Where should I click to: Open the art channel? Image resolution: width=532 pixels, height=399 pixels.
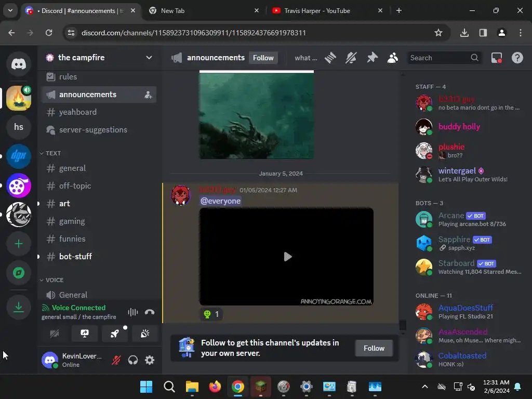(x=99, y=204)
